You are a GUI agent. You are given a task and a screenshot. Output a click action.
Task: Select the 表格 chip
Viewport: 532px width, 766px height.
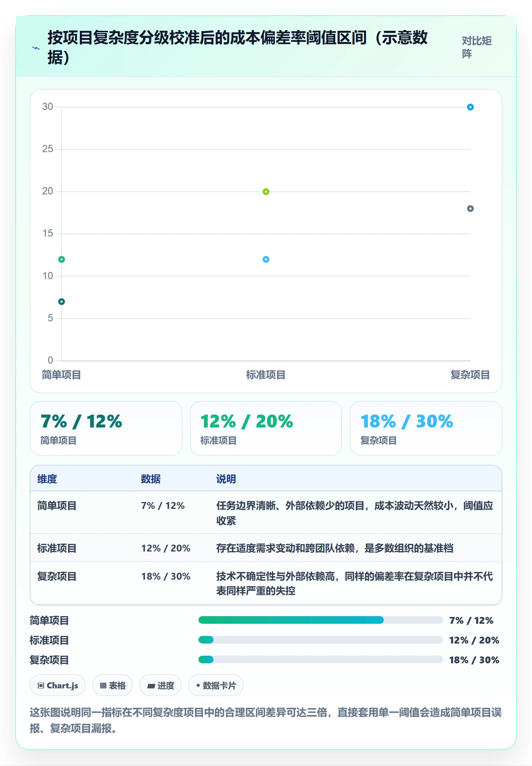pos(112,685)
